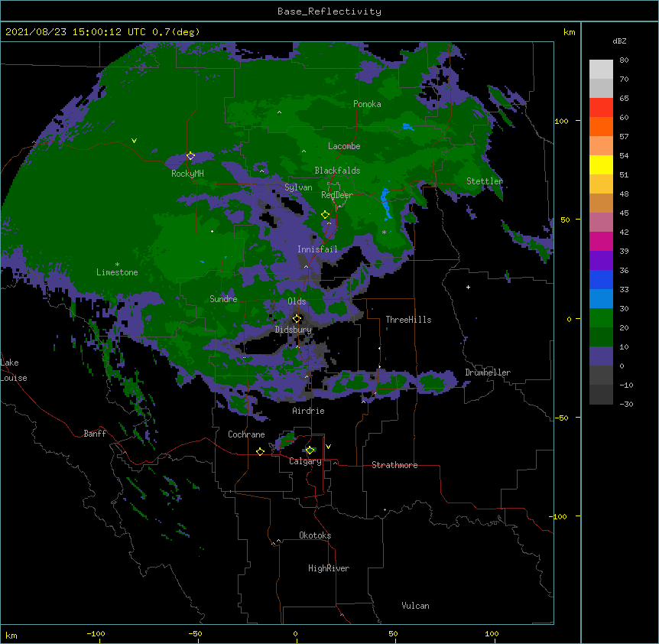Select the magenta swatch between 42 and 39 dBZ
The height and width of the screenshot is (644, 659).
[601, 241]
